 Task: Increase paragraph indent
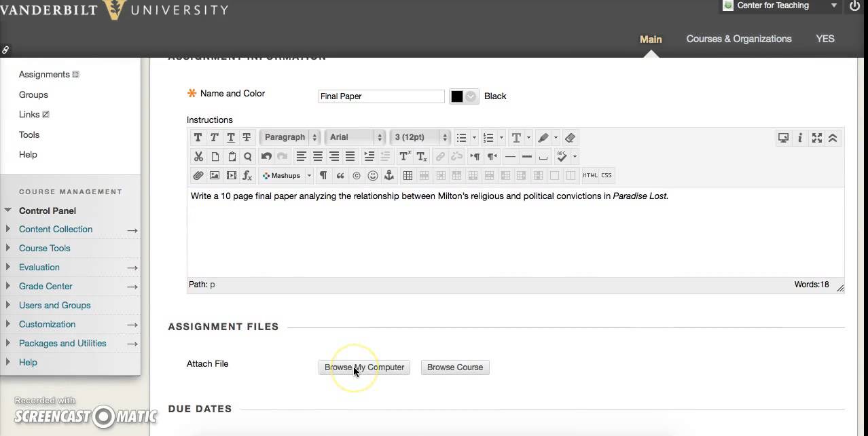[x=369, y=156]
